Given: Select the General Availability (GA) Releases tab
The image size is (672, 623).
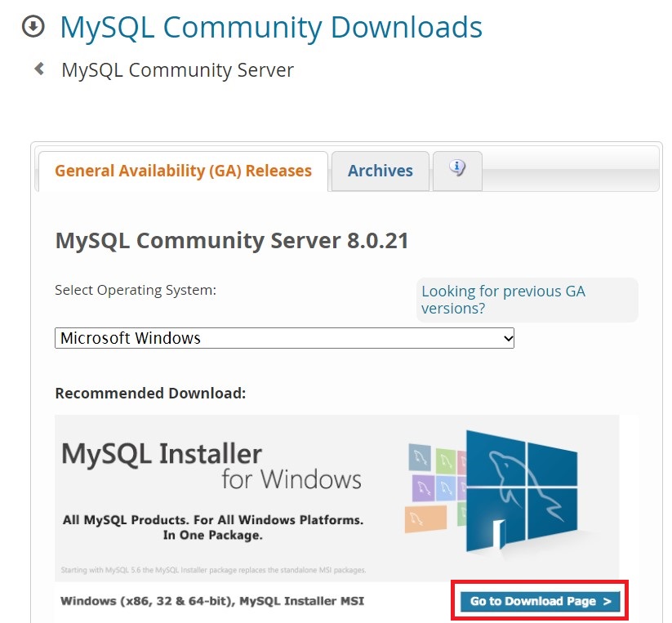Looking at the screenshot, I should point(183,171).
